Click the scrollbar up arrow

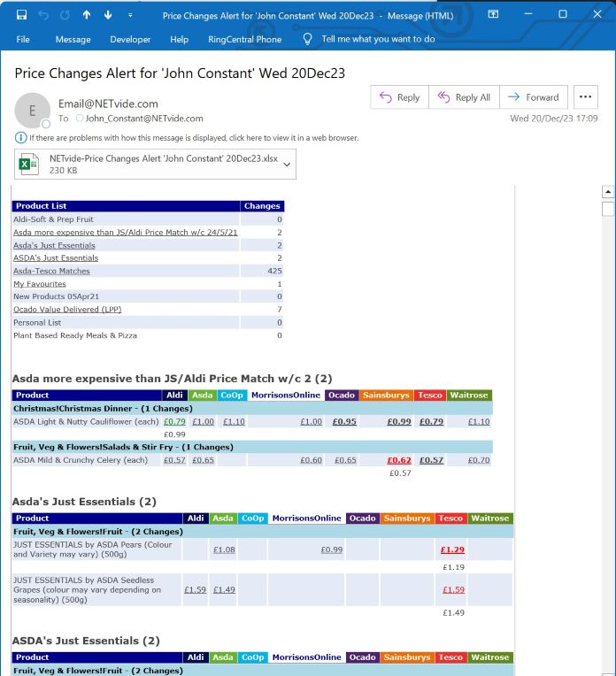(608, 191)
